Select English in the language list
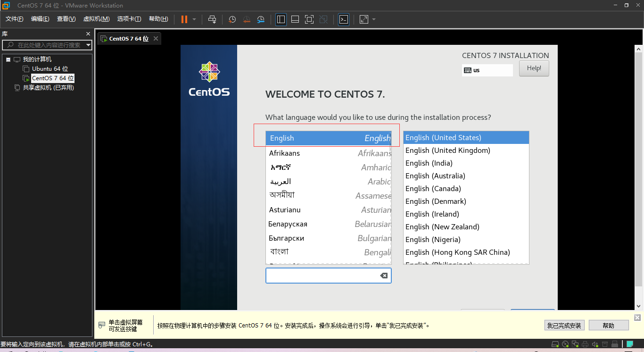This screenshot has width=644, height=352. coord(329,138)
